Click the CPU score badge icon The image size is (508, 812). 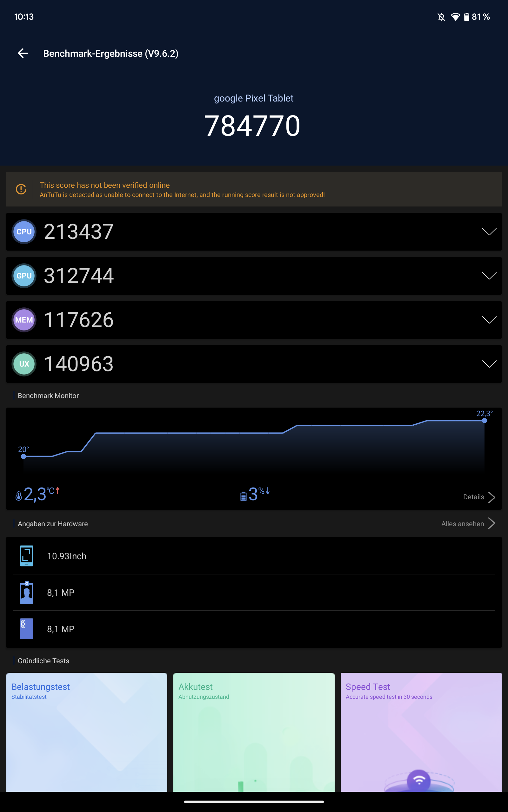(x=24, y=232)
